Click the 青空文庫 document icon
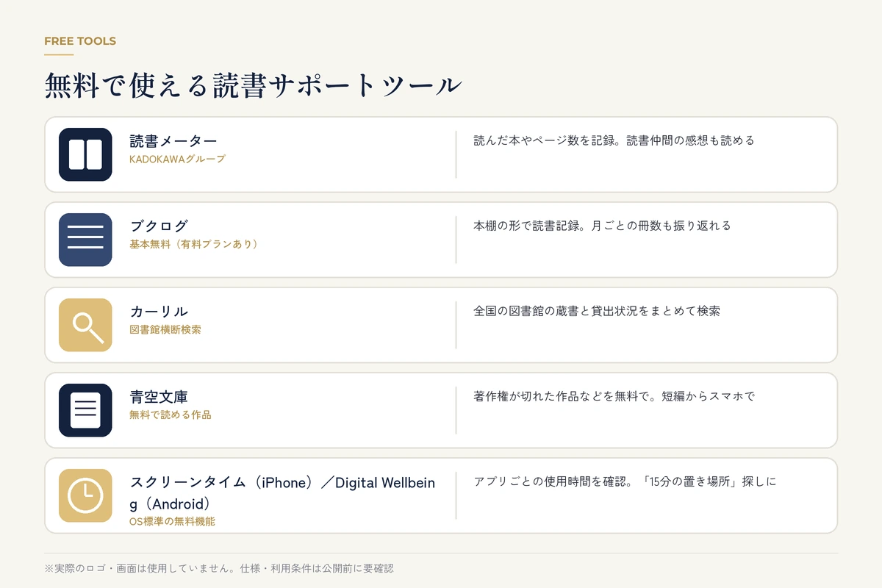 pos(85,410)
